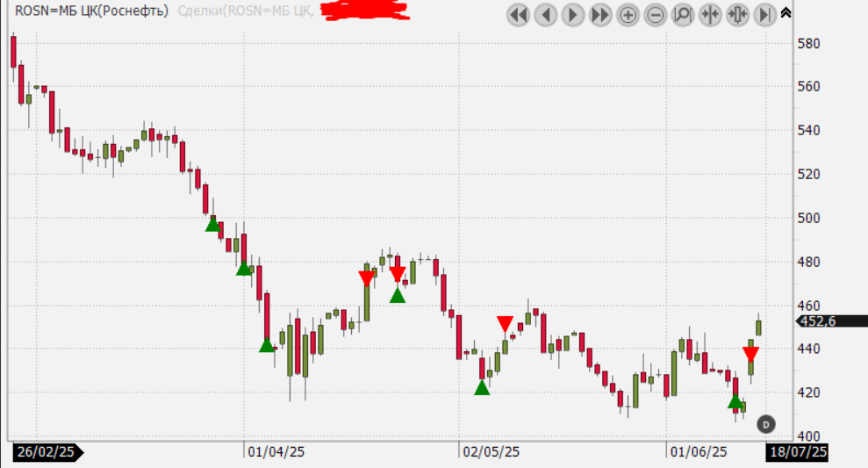This screenshot has width=868, height=468.
Task: Click the 480 price axis label
Action: tap(808, 262)
